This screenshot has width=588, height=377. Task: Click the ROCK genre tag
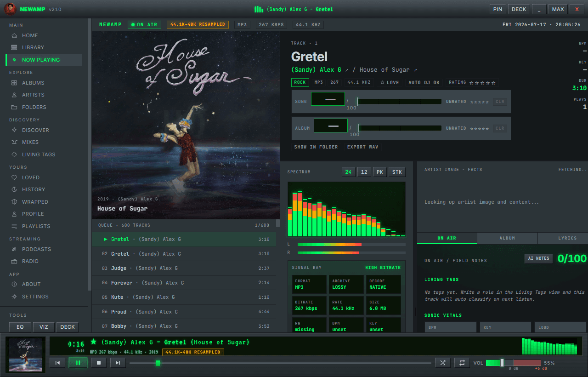[x=300, y=83]
